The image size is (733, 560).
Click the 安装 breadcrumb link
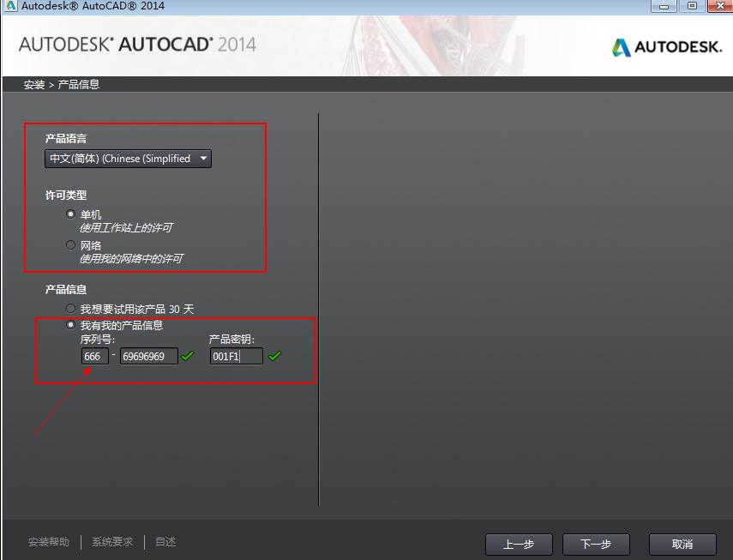pyautogui.click(x=34, y=83)
